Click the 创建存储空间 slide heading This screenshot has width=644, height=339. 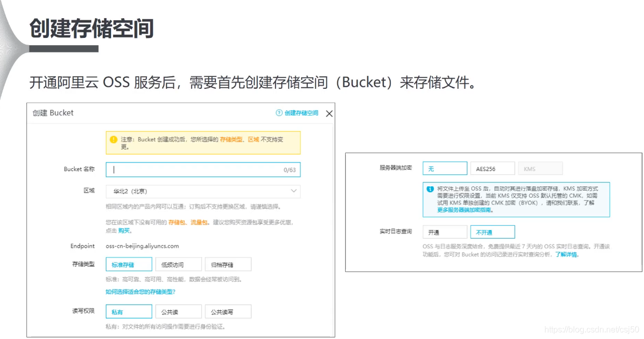pos(92,29)
